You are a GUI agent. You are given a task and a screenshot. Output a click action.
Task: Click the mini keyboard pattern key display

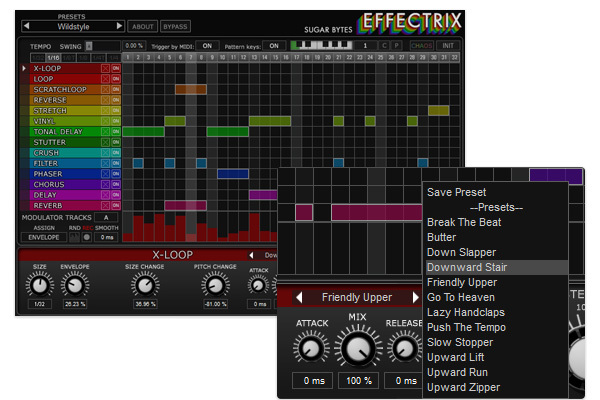click(x=322, y=45)
